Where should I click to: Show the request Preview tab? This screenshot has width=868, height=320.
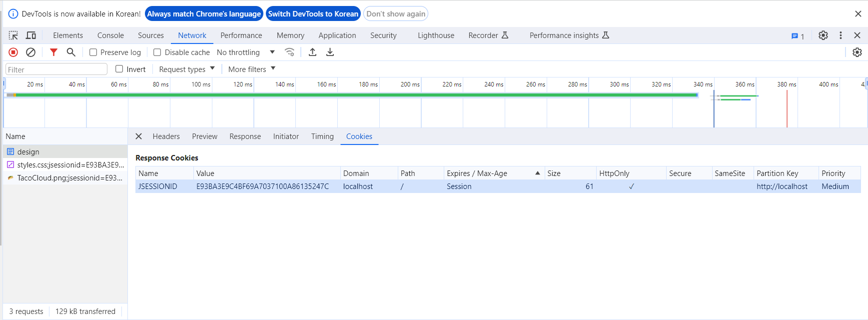204,136
